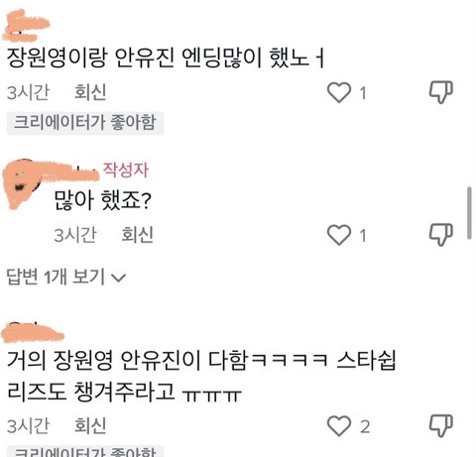Select the text 많아 했죠? reply
476x457 pixels.
pyautogui.click(x=102, y=200)
